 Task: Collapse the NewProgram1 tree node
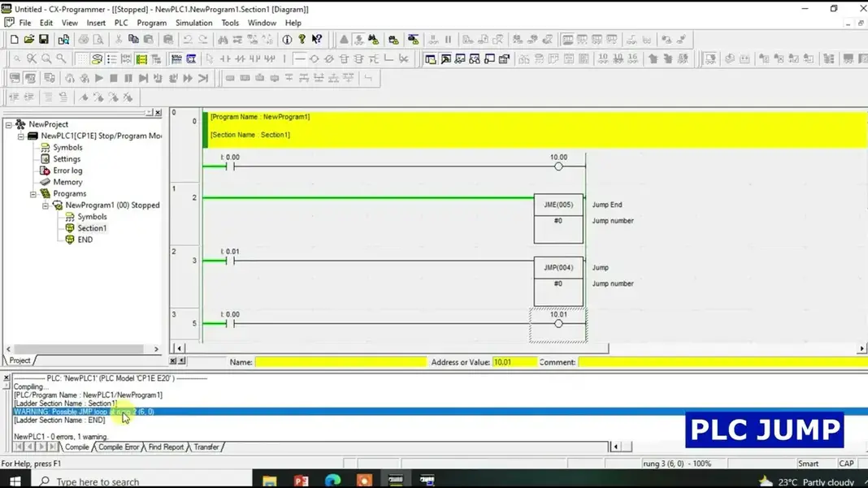46,205
